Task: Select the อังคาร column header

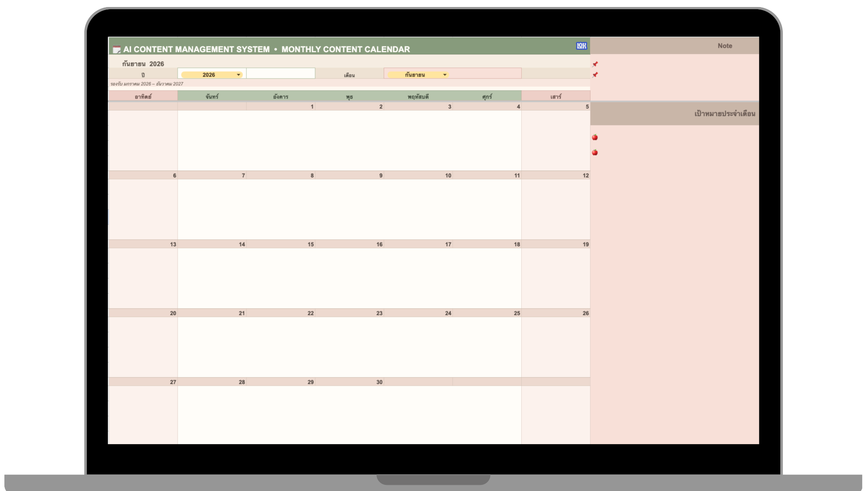Action: click(x=281, y=96)
